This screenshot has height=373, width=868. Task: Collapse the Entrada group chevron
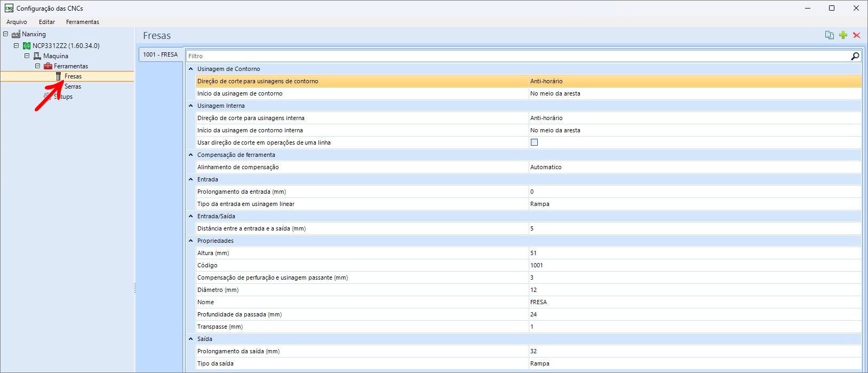pyautogui.click(x=191, y=179)
